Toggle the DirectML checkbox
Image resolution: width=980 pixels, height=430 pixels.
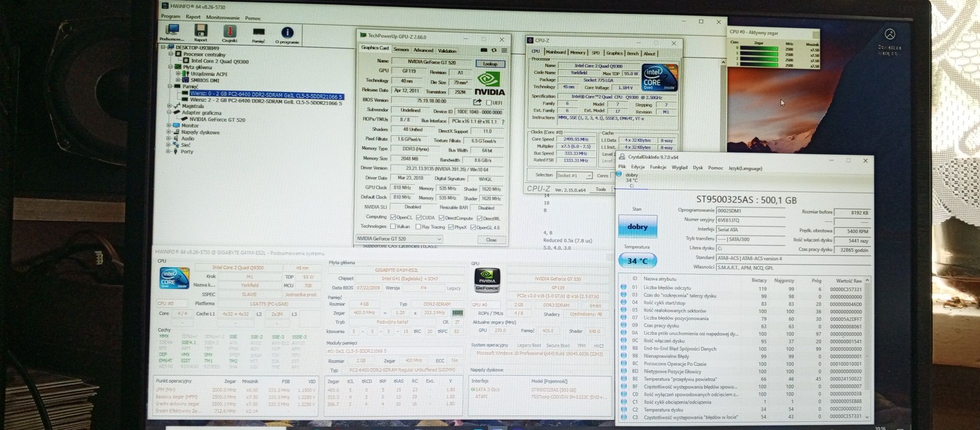(x=480, y=218)
